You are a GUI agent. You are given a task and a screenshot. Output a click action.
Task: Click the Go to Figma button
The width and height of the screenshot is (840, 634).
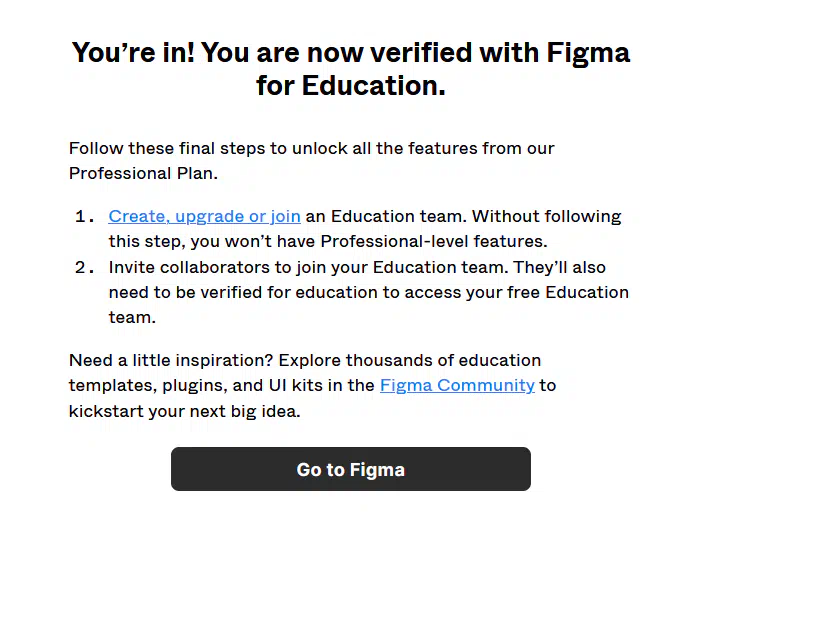tap(351, 469)
